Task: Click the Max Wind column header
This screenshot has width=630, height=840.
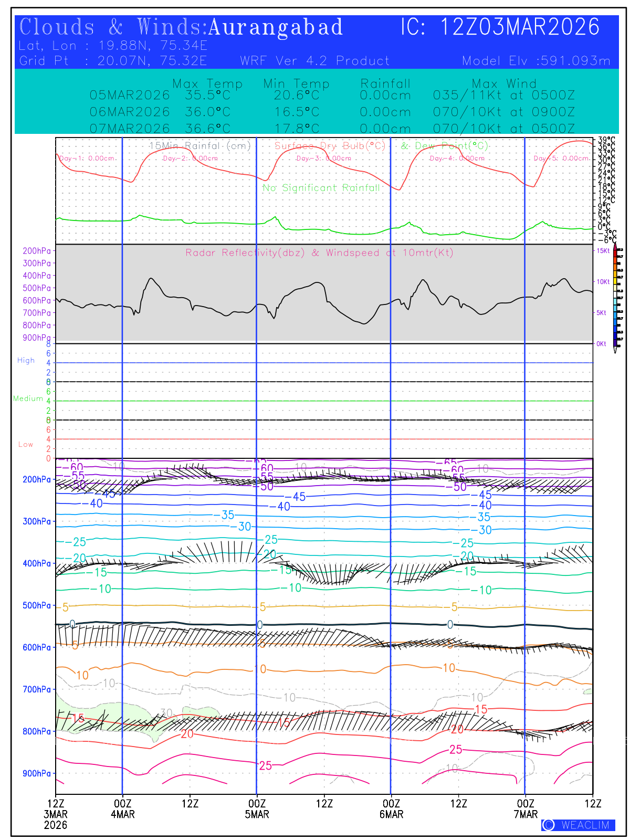Action: [504, 84]
